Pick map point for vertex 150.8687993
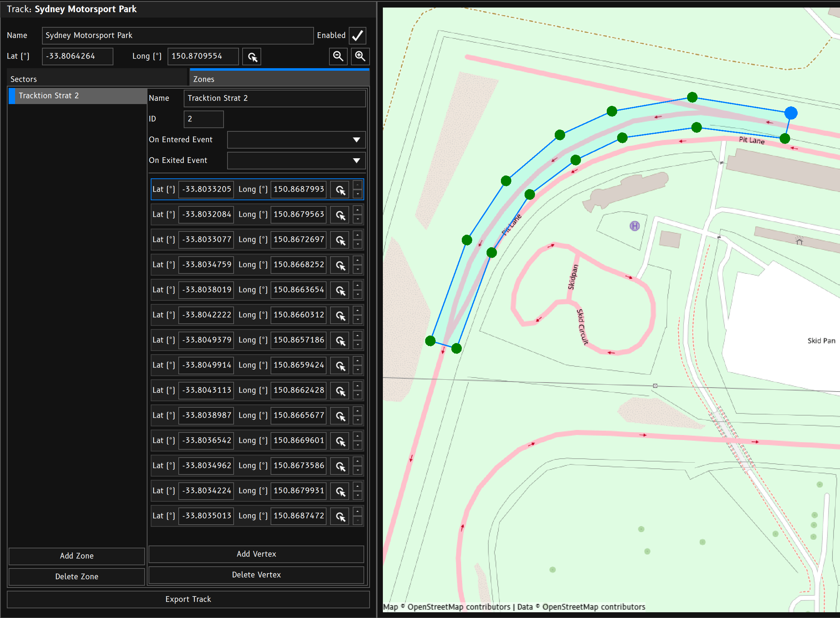 [x=340, y=189]
